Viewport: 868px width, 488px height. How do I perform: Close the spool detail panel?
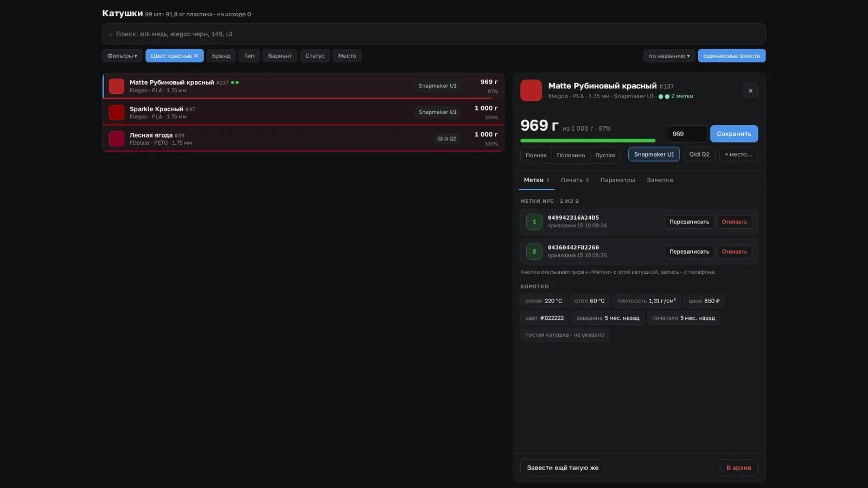point(750,91)
